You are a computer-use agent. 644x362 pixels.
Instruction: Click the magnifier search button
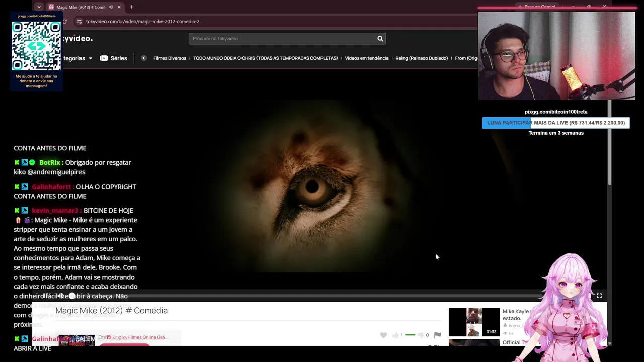pyautogui.click(x=380, y=39)
